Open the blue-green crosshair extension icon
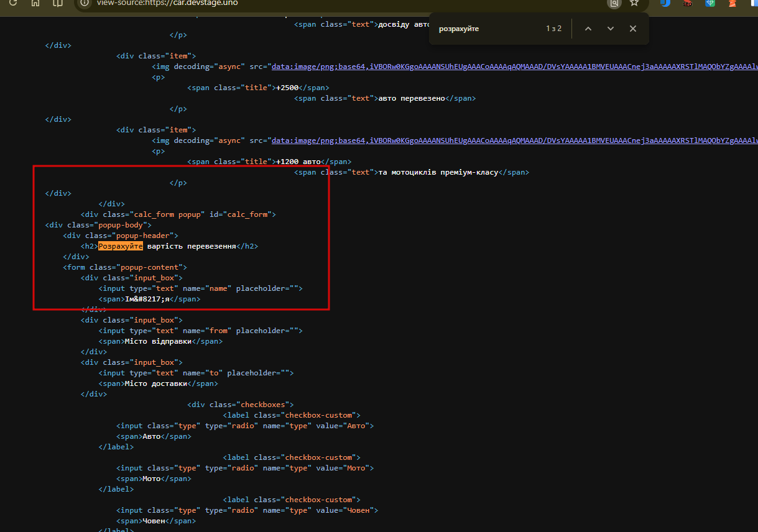Screen dimensions: 758x532 point(710,3)
